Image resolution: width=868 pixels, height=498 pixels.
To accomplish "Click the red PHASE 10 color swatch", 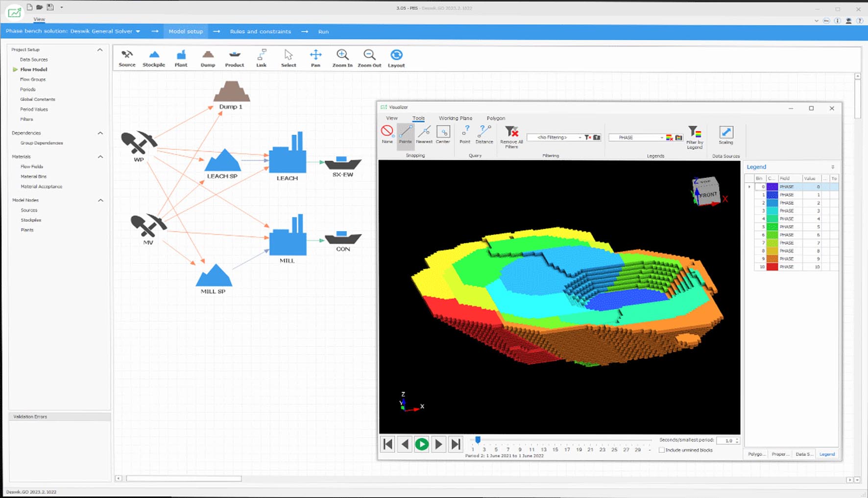I will (772, 267).
